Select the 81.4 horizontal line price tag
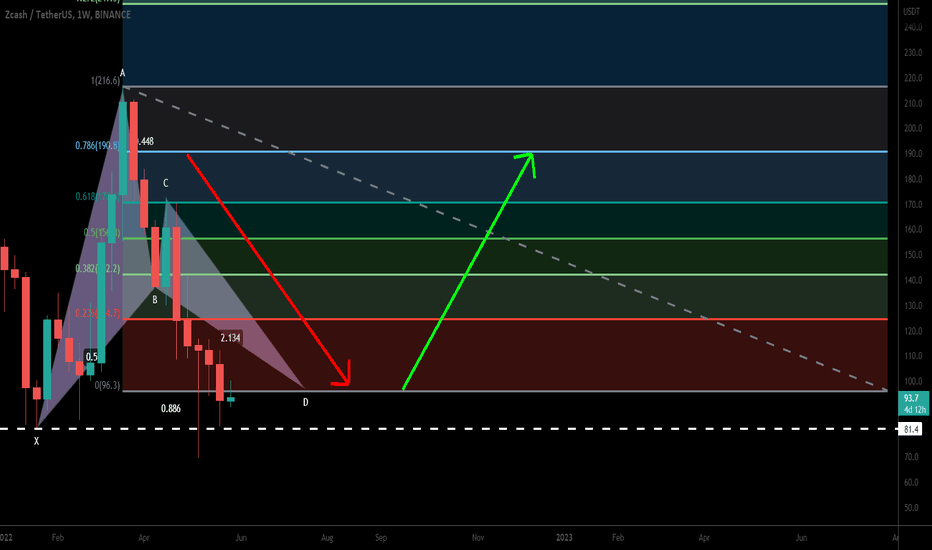 coord(912,429)
